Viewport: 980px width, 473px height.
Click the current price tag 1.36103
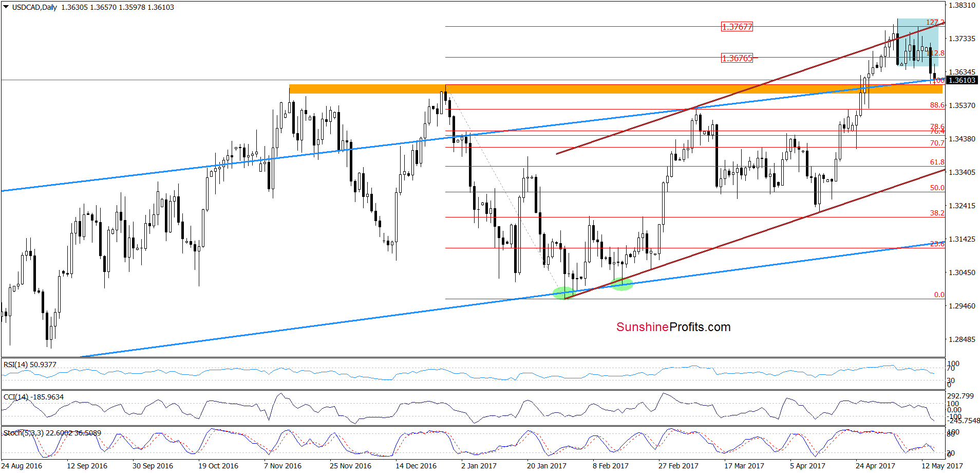pos(961,80)
